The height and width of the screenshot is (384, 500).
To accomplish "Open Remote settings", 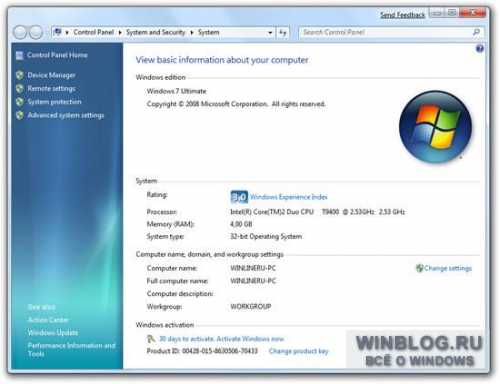I will coord(51,89).
